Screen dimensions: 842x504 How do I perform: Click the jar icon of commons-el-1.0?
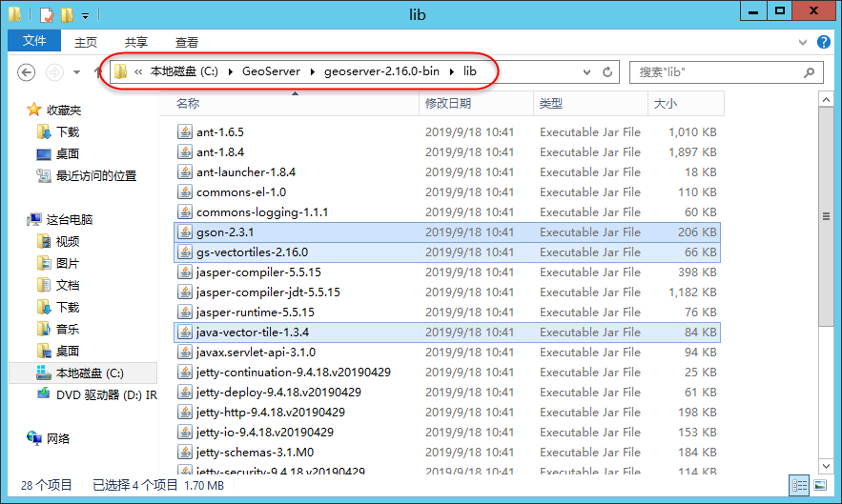pos(185,192)
